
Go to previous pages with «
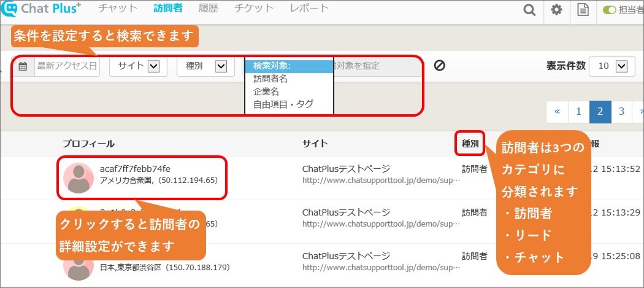pyautogui.click(x=557, y=112)
